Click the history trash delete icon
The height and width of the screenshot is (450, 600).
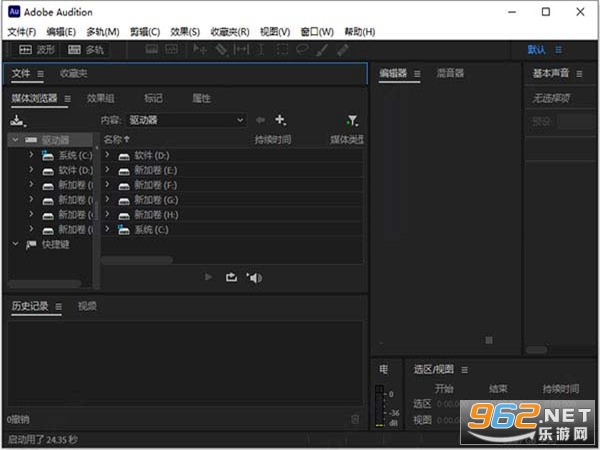click(x=355, y=419)
